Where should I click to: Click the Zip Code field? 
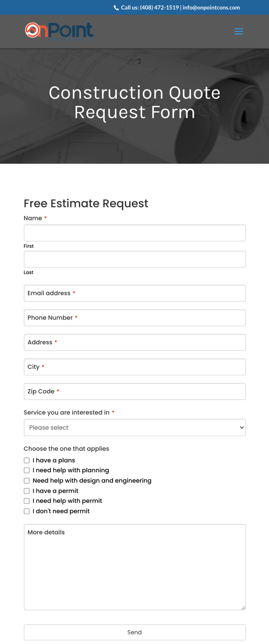click(x=134, y=392)
